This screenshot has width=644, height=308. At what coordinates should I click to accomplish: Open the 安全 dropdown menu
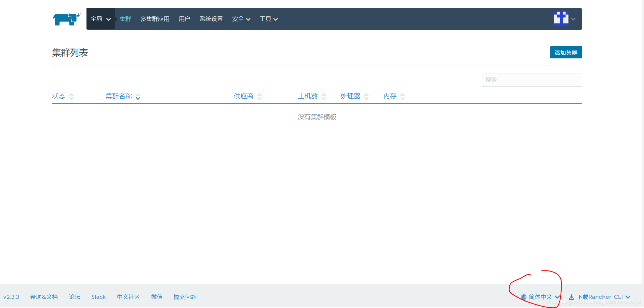[x=241, y=19]
